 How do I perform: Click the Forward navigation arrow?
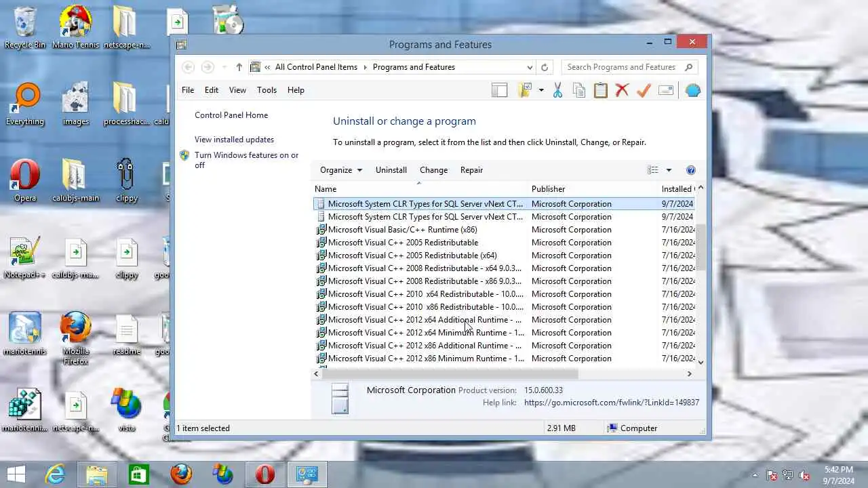click(x=208, y=67)
